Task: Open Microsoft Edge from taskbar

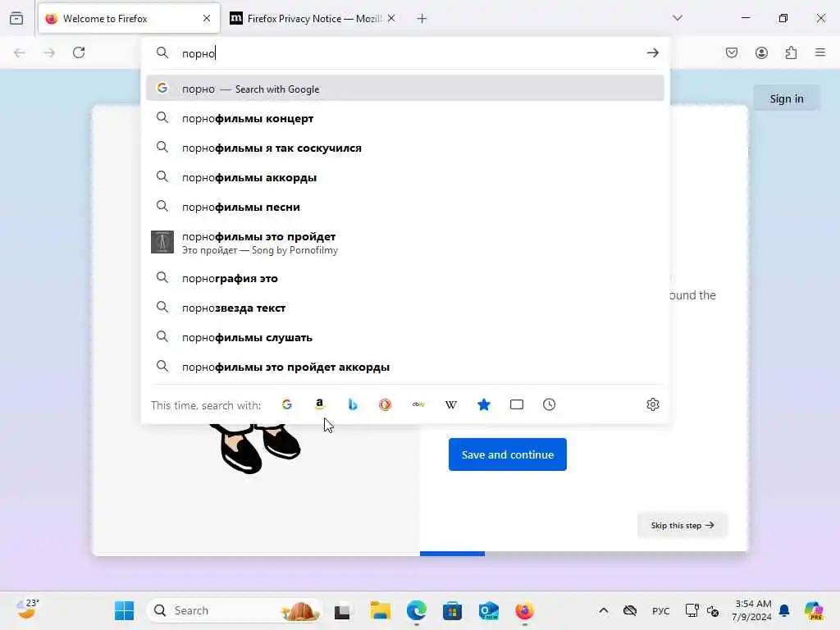Action: coord(416,610)
